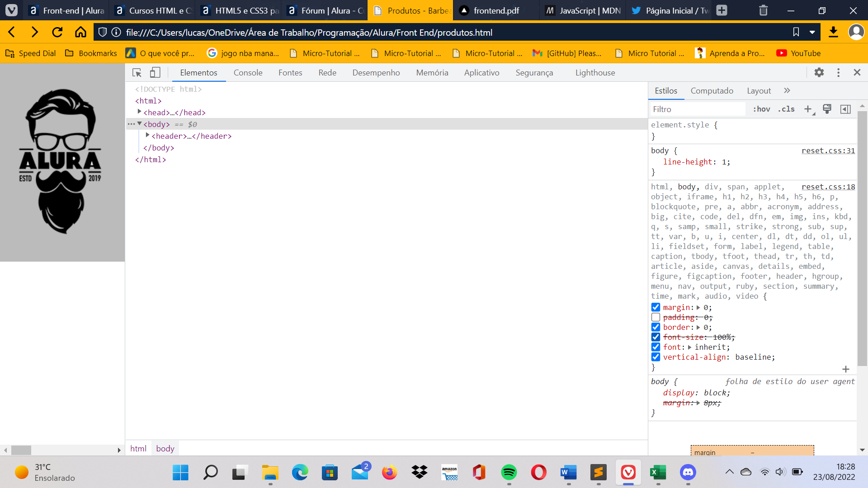The height and width of the screenshot is (488, 868).
Task: Uncheck the margin: 0 declaration
Action: (656, 307)
